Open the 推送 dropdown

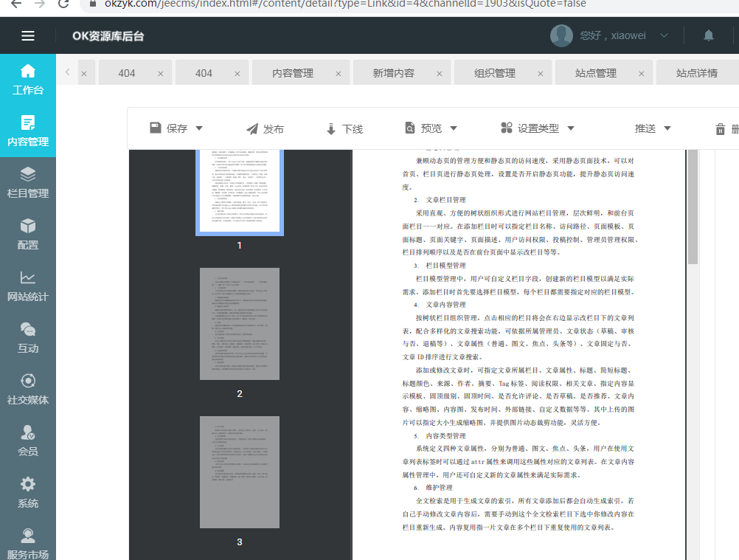pos(653,128)
